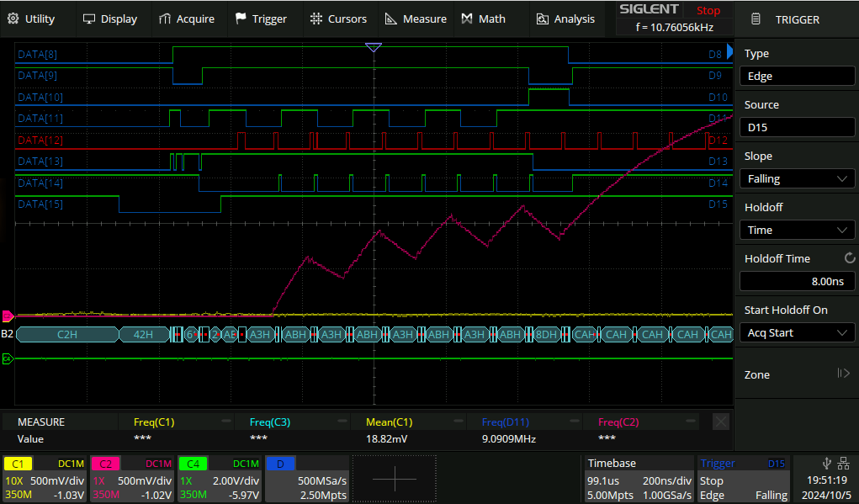Close the MEASURE results bar

click(x=720, y=422)
